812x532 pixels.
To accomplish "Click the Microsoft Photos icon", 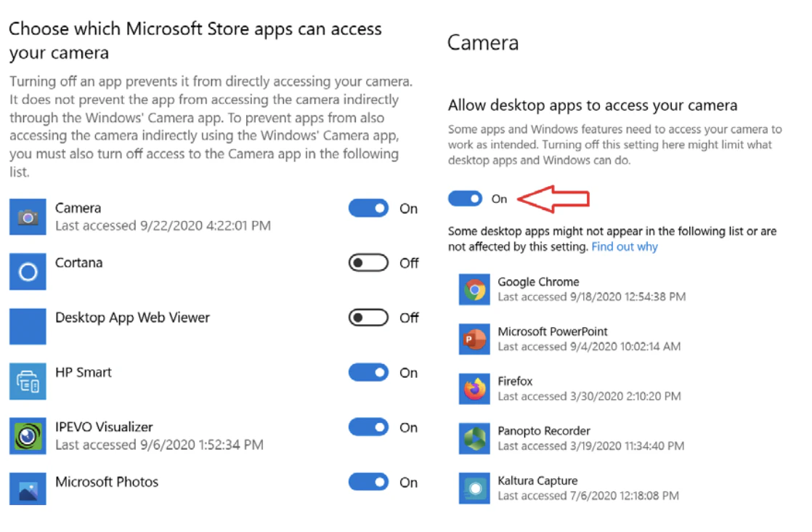I will click(28, 489).
